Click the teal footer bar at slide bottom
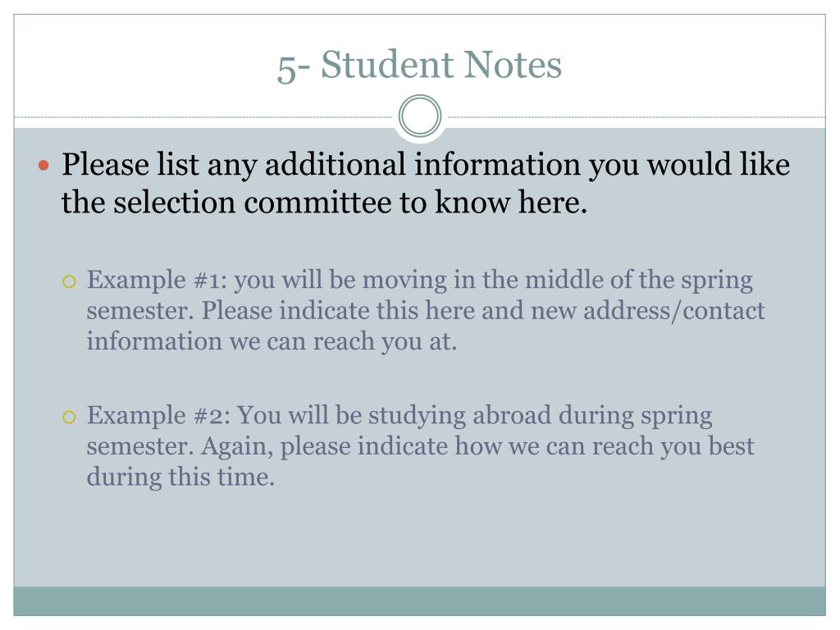 [x=419, y=601]
